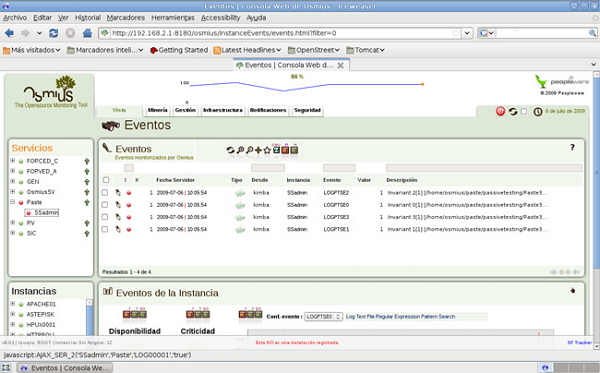Image resolution: width=600 pixels, height=373 pixels.
Task: Open the Historial menu
Action: click(x=88, y=18)
